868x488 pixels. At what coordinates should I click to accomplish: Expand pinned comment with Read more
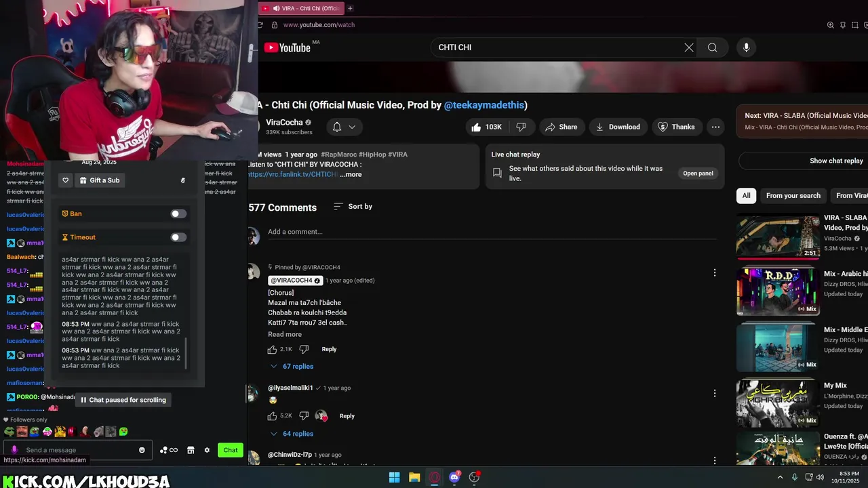click(285, 334)
